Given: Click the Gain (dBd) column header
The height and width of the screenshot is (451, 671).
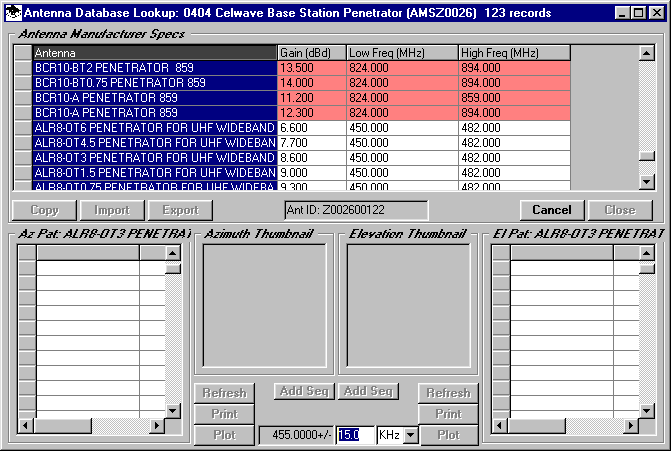Looking at the screenshot, I should coord(312,53).
